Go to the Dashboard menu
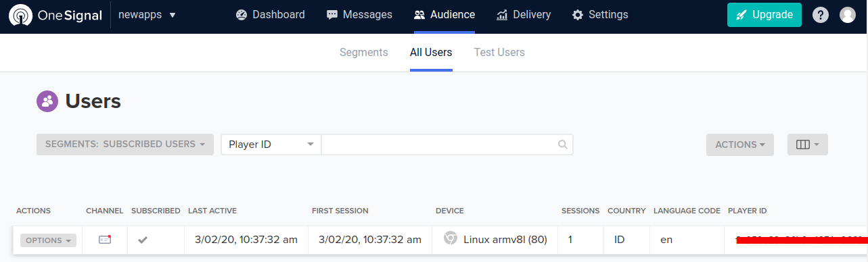 [271, 15]
